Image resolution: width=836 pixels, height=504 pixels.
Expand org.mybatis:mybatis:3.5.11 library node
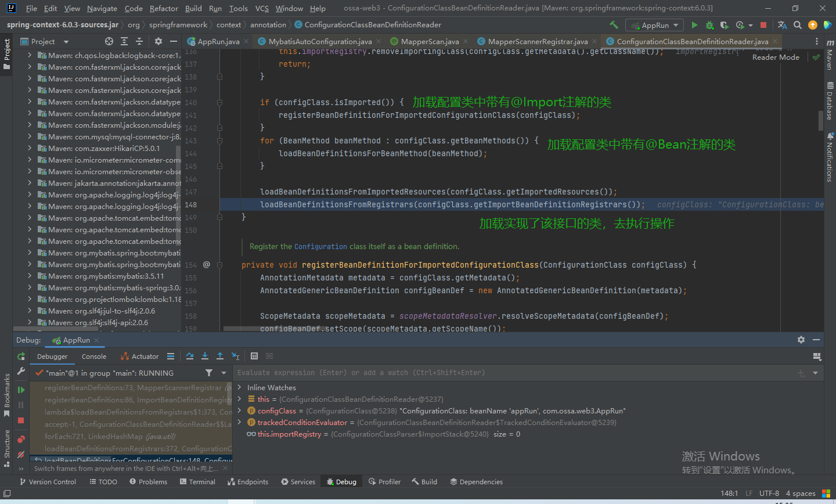(30, 276)
